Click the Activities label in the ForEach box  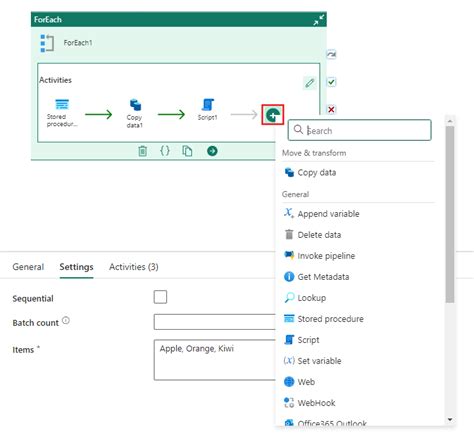pos(55,80)
